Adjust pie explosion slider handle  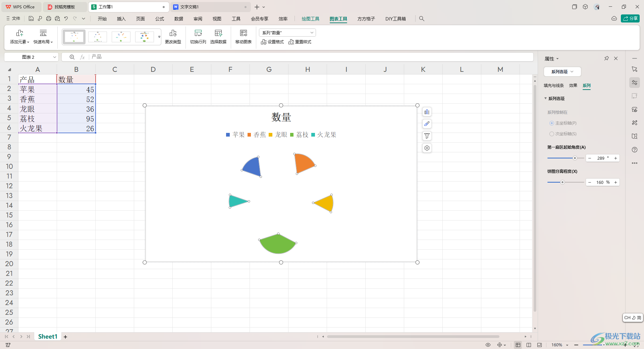562,182
